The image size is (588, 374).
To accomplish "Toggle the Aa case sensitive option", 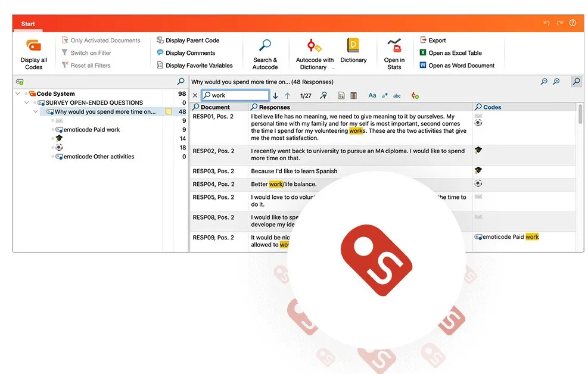I will (372, 95).
